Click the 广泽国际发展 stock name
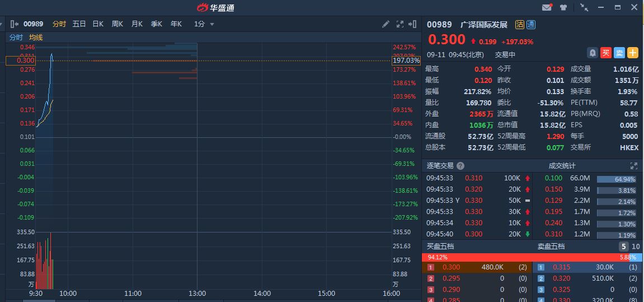Screen dimensions: 644x302 [484, 25]
